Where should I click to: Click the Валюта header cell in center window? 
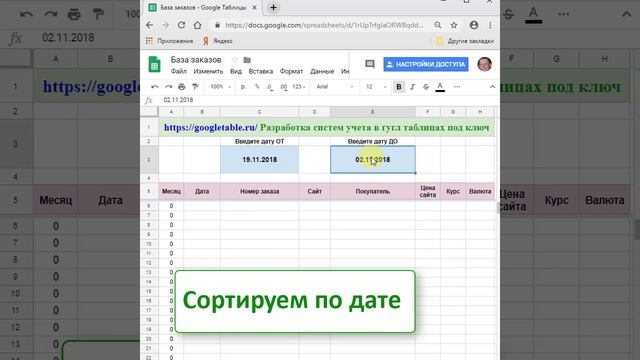pyautogui.click(x=480, y=191)
